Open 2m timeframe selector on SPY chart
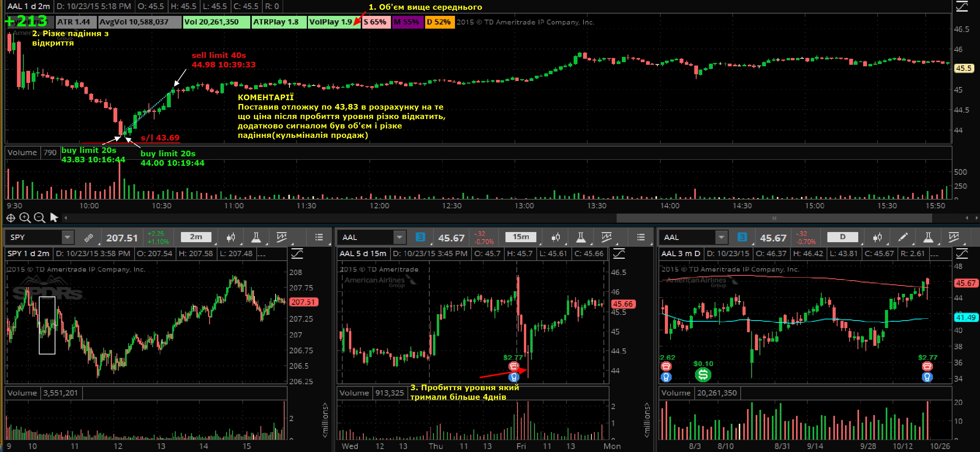The height and width of the screenshot is (452, 980). (196, 237)
